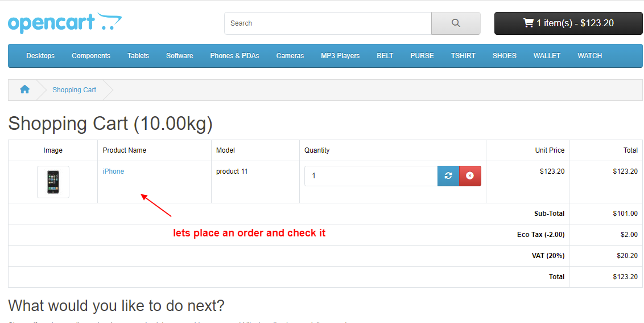Screen dimensions: 644x323
Task: Click the 'Product Name' column header
Action: 125,150
